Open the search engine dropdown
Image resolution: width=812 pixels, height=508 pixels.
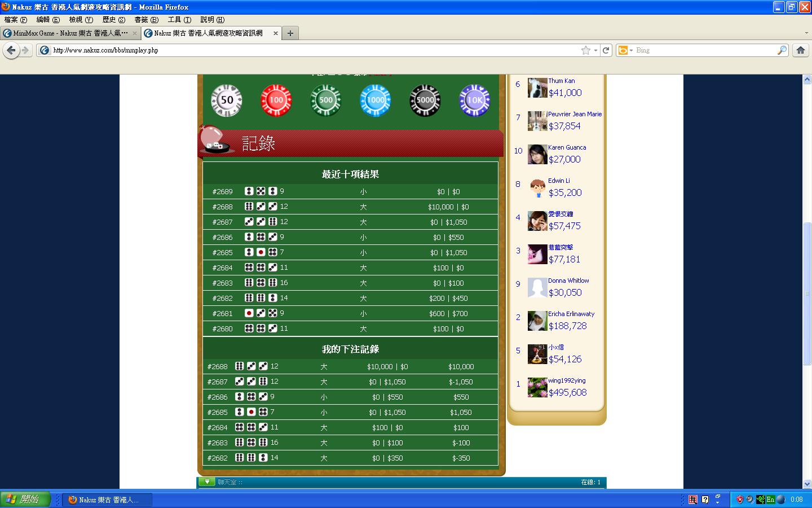click(625, 50)
